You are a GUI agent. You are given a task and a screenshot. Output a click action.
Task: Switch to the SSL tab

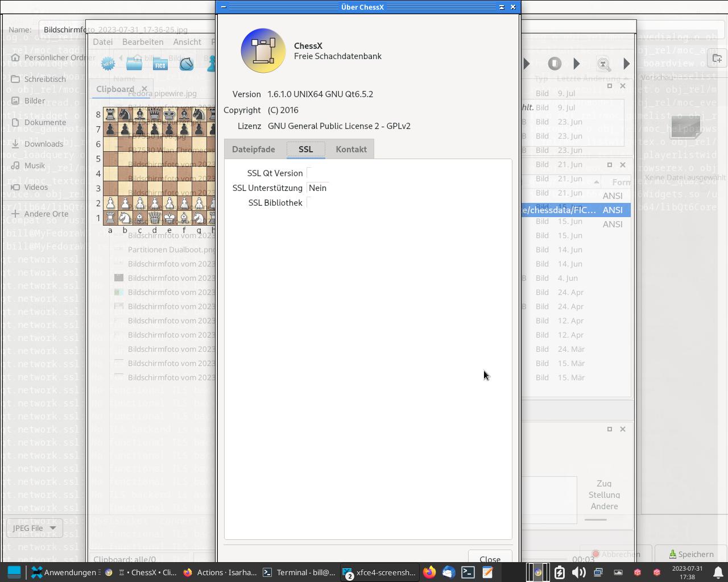pyautogui.click(x=306, y=149)
